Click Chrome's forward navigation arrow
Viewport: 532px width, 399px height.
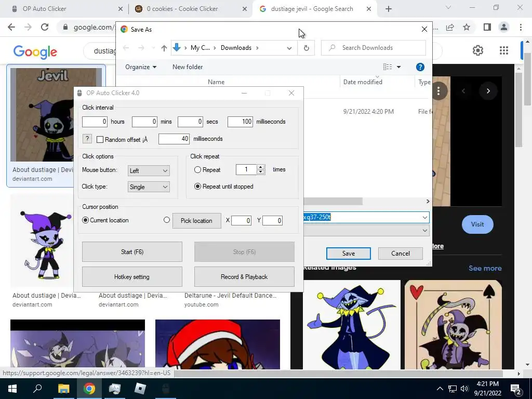tap(28, 27)
